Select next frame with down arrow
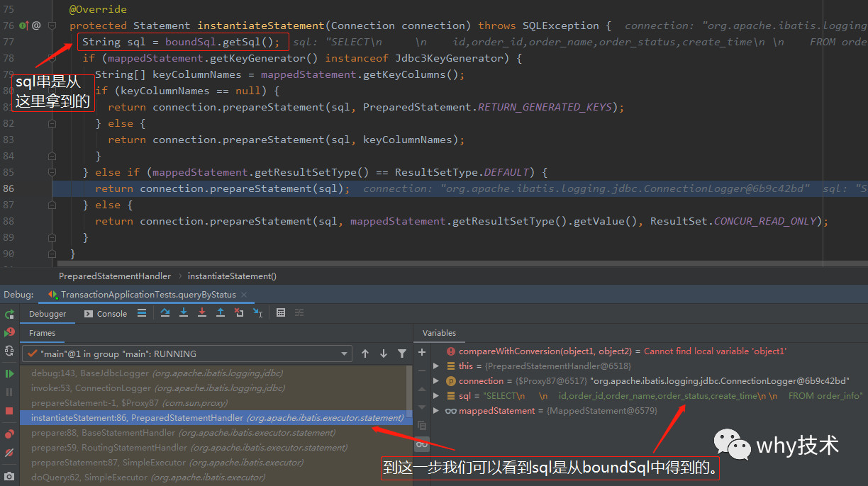The width and height of the screenshot is (868, 486). pos(384,354)
